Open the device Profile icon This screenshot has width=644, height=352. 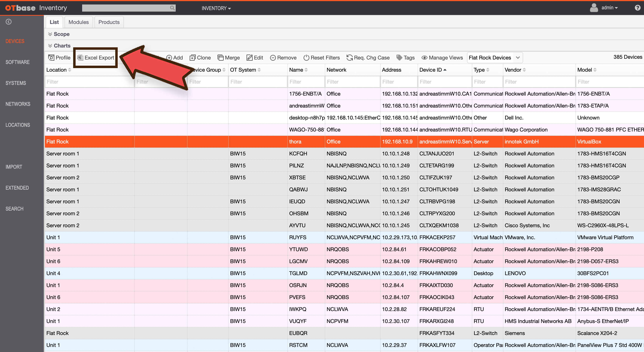tap(51, 58)
